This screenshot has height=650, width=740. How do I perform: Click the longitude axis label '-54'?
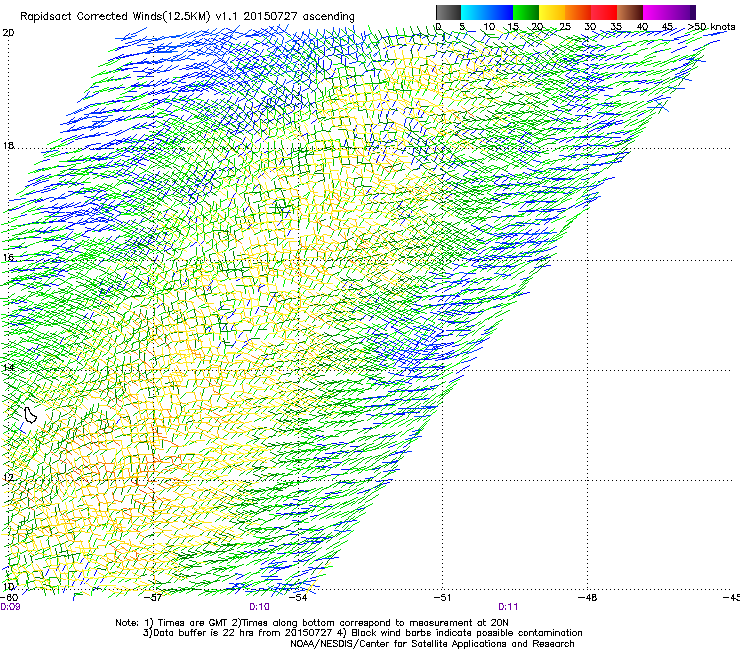pos(298,598)
